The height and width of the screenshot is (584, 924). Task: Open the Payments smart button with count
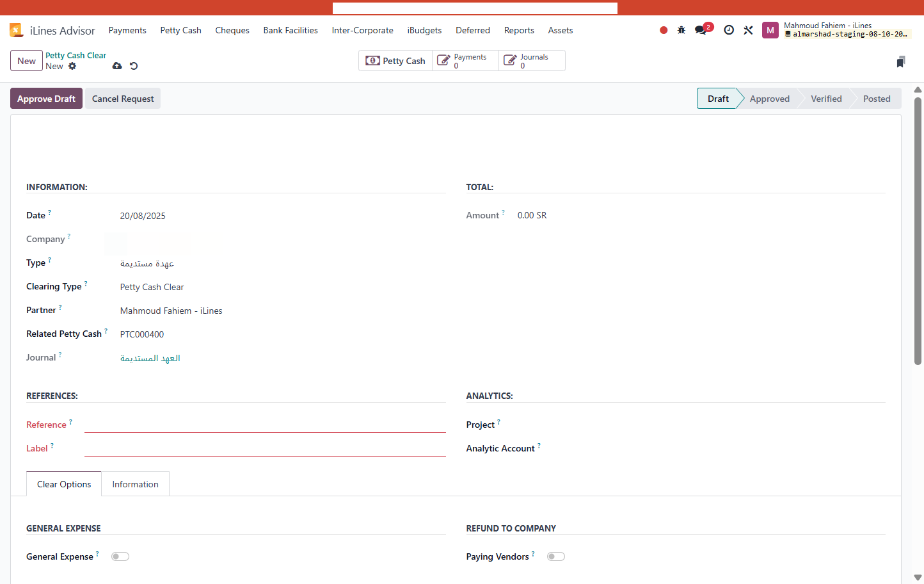(465, 61)
